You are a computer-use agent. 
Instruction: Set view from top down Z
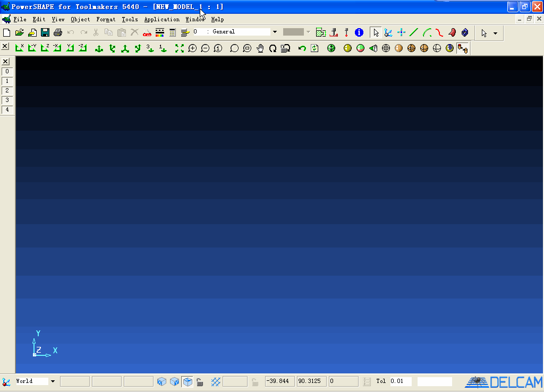(45, 48)
